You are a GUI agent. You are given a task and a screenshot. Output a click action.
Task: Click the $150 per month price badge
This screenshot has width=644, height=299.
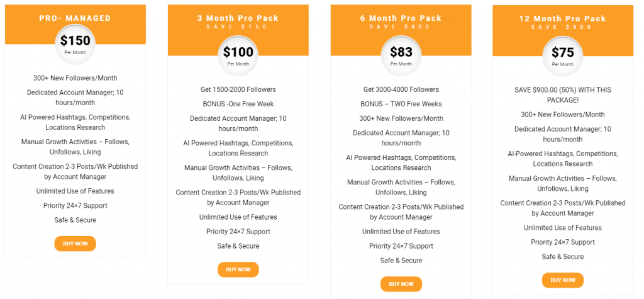pyautogui.click(x=75, y=44)
